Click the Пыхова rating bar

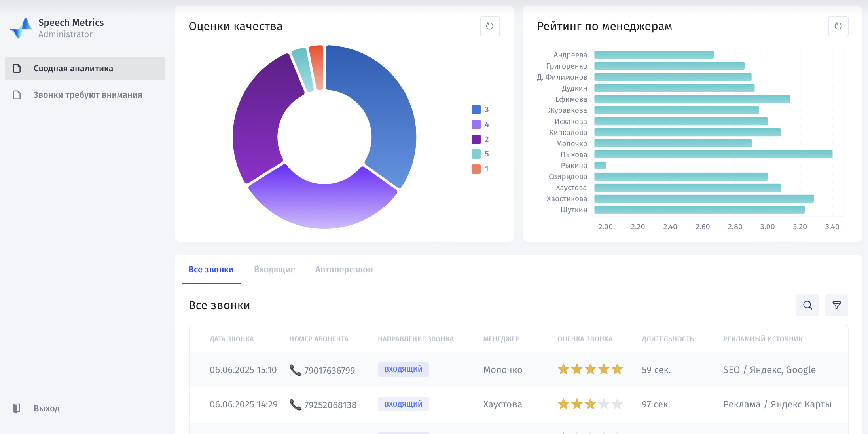coord(713,154)
